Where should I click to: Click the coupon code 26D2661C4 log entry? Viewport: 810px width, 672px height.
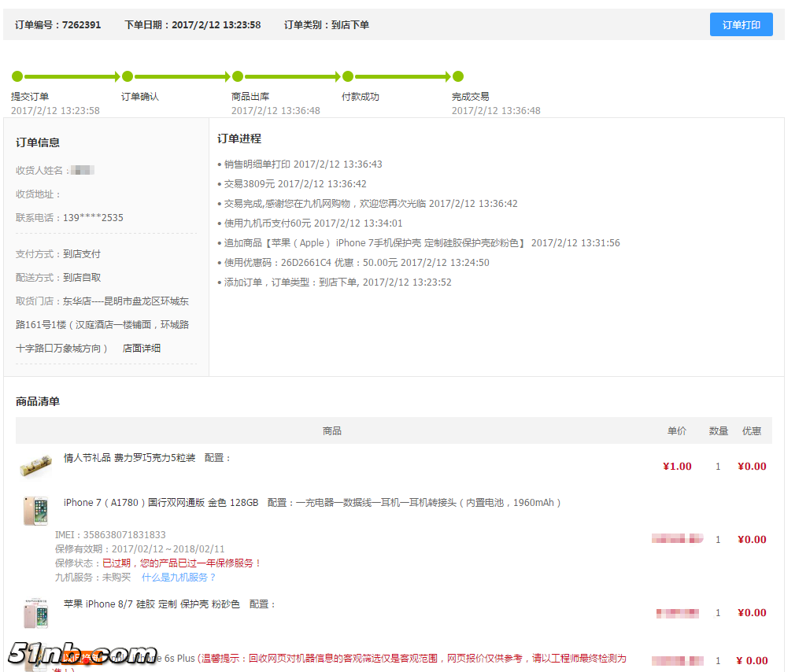pyautogui.click(x=356, y=263)
